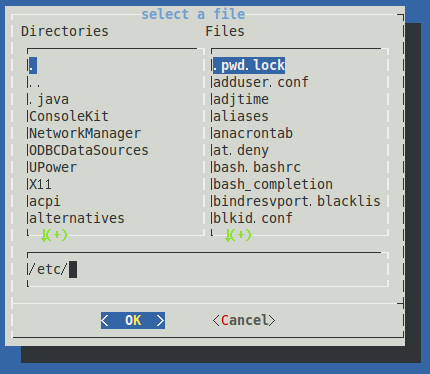Open the NetworkManager directory
This screenshot has width=430, height=374.
coord(85,133)
